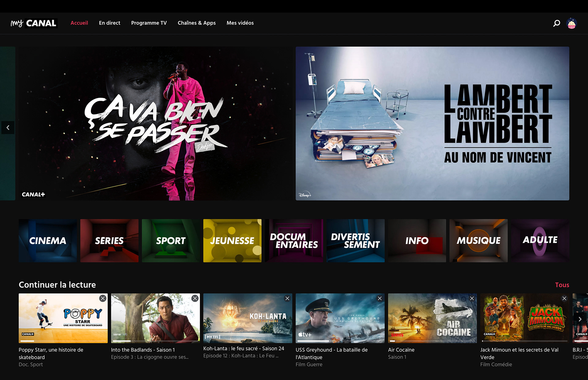
Task: Show previous hero carousel slide
Action: tap(8, 128)
